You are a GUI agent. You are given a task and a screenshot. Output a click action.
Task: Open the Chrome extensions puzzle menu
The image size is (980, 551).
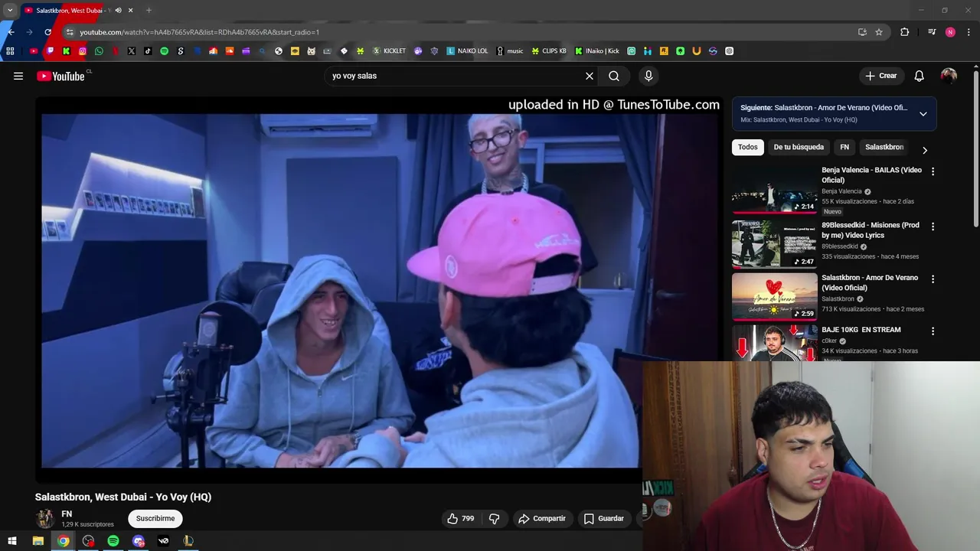[905, 32]
